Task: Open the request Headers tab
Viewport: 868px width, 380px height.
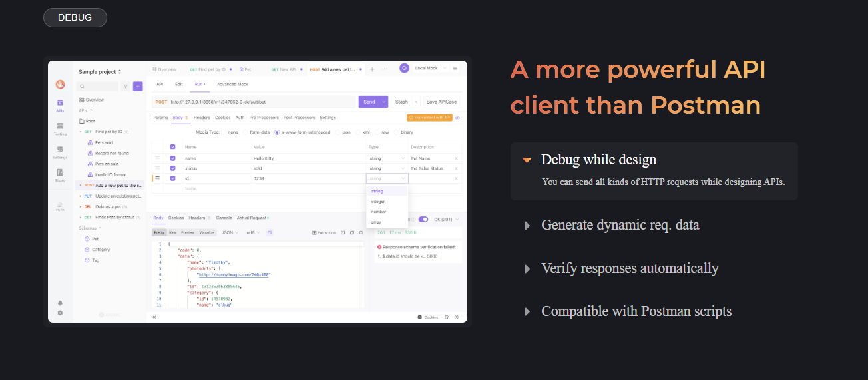Action: click(202, 118)
